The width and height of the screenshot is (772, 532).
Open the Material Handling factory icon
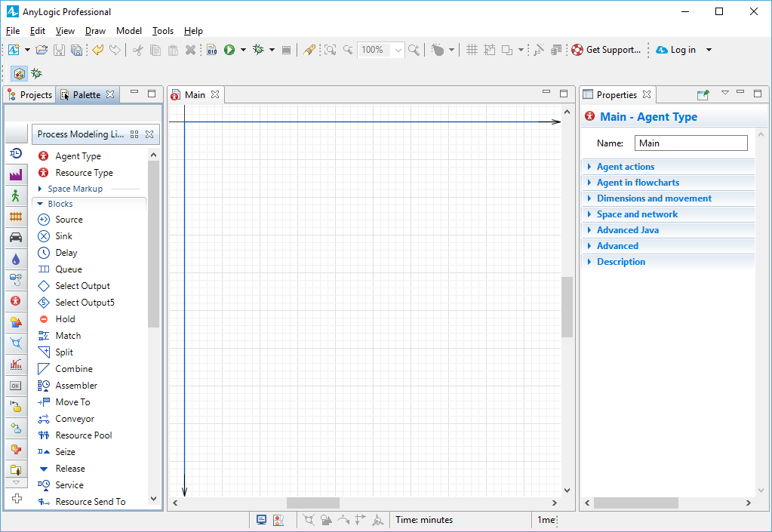tap(16, 175)
